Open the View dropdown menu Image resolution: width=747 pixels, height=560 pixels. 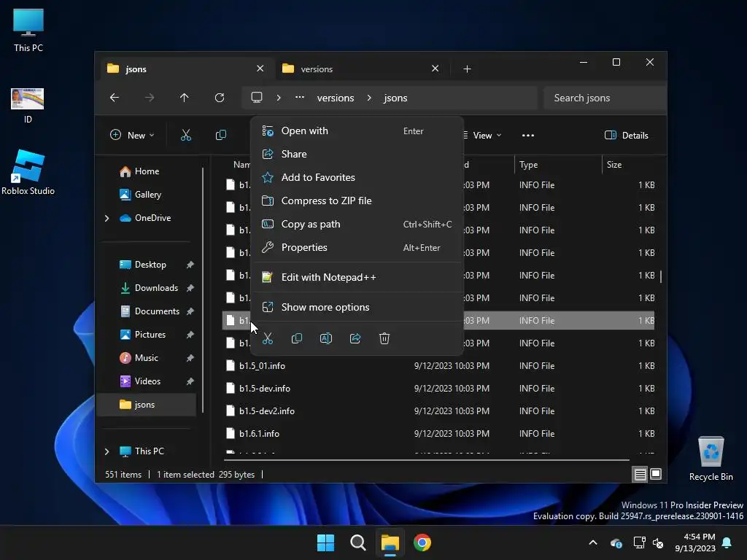pos(483,135)
